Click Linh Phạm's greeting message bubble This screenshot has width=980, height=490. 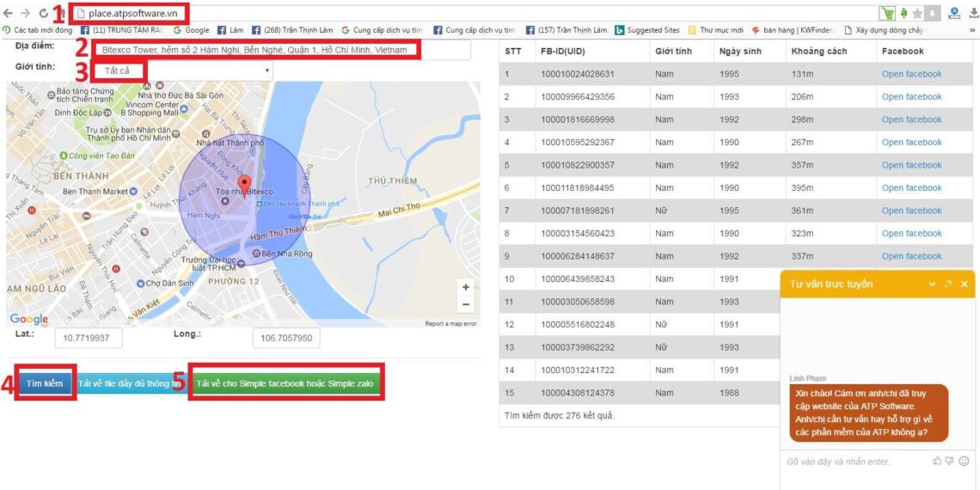pos(869,413)
